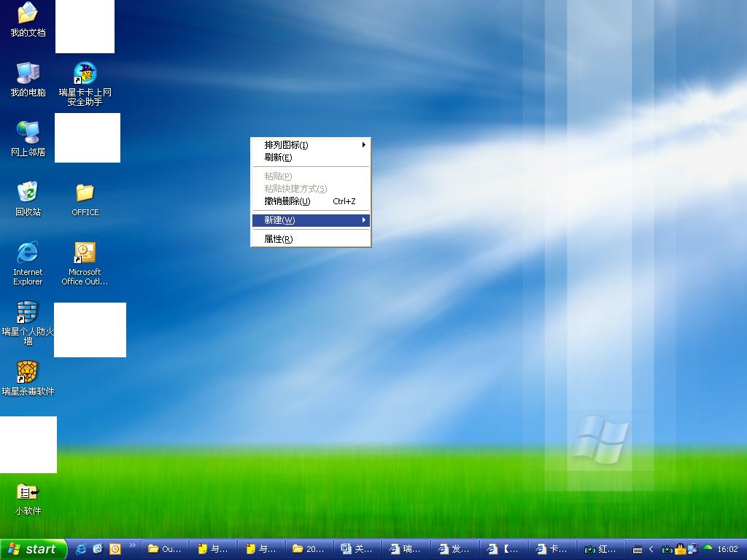
Task: Select the 网上邻居 desktop icon
Action: coord(28,139)
